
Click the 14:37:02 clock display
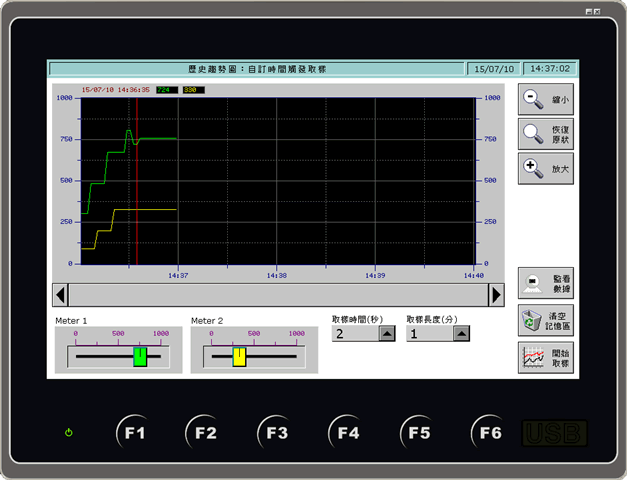coord(549,69)
